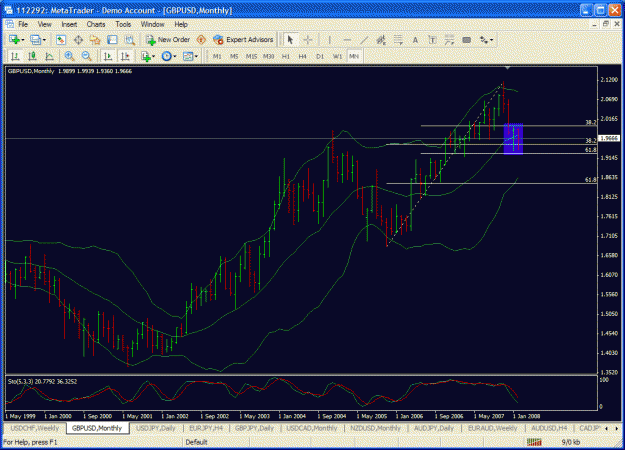Set timeframe to W1
Screen dimensions: 625x450
point(337,57)
